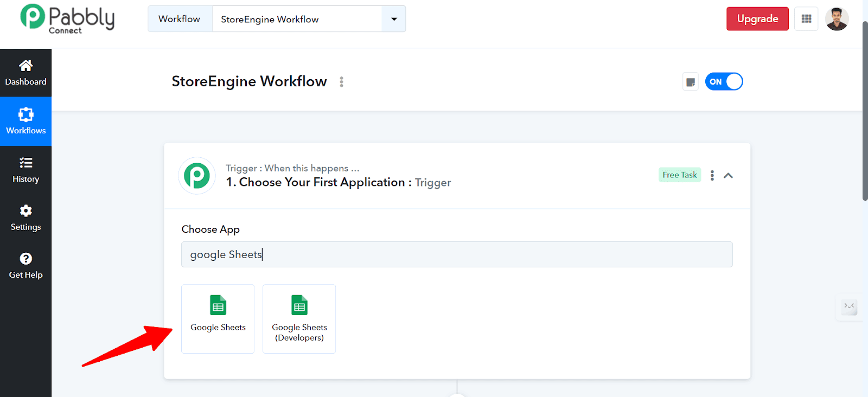
Task: Open the Get Help sidebar item
Action: [25, 266]
